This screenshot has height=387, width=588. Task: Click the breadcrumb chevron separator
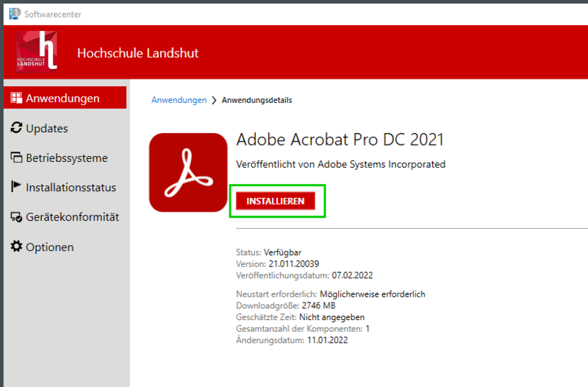214,100
